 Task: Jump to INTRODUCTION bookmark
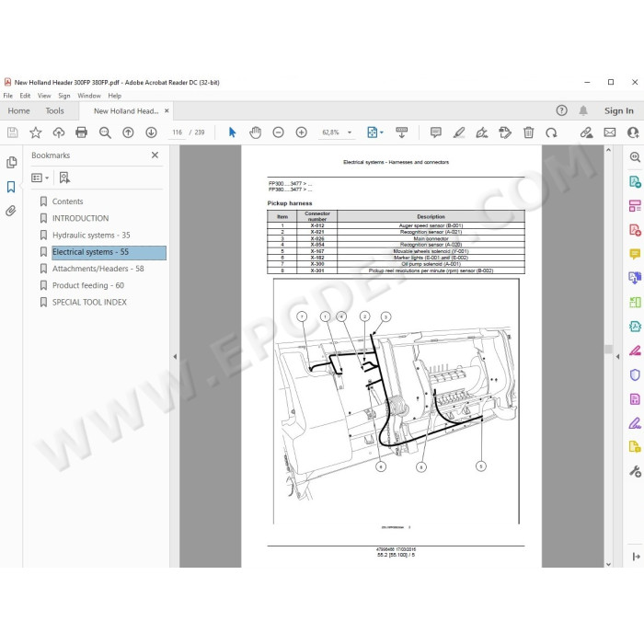pos(81,218)
